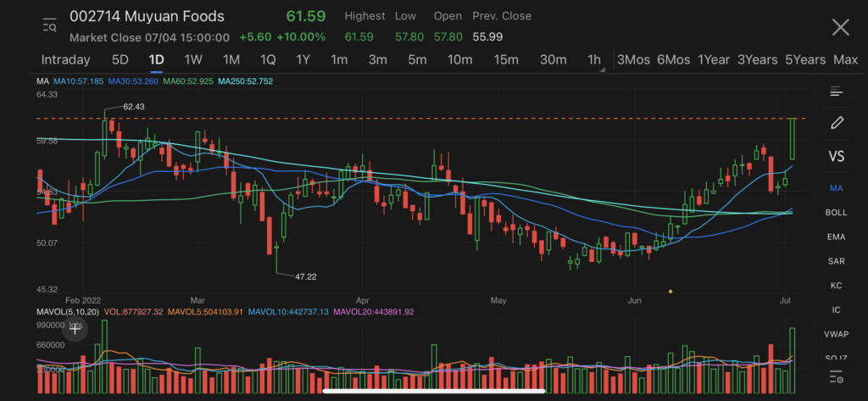Toggle EMA indicator
Viewport: 868px width, 401px height.
[836, 237]
